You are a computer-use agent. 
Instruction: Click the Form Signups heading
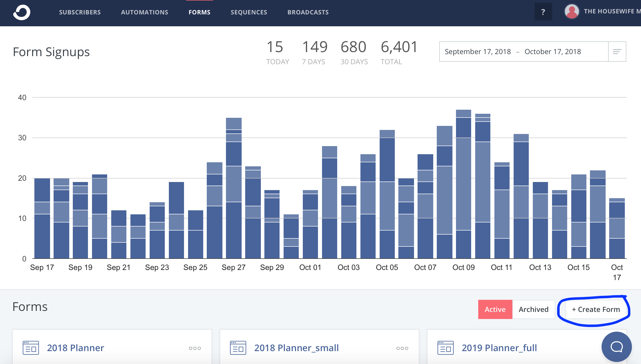[51, 52]
